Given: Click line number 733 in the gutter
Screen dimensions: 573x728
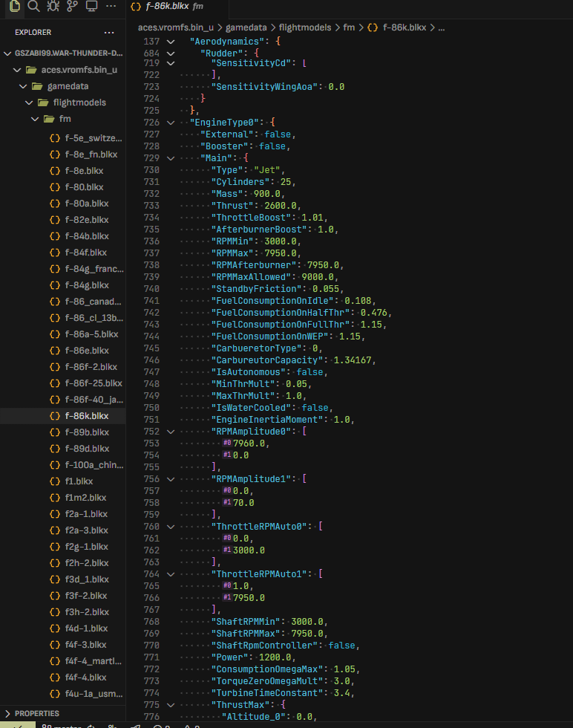Looking at the screenshot, I should [151, 206].
